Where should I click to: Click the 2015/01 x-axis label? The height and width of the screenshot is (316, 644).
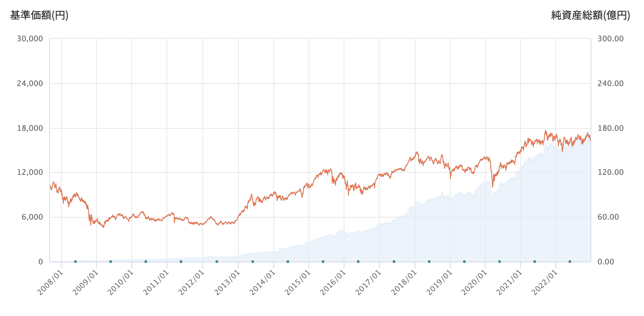click(299, 283)
